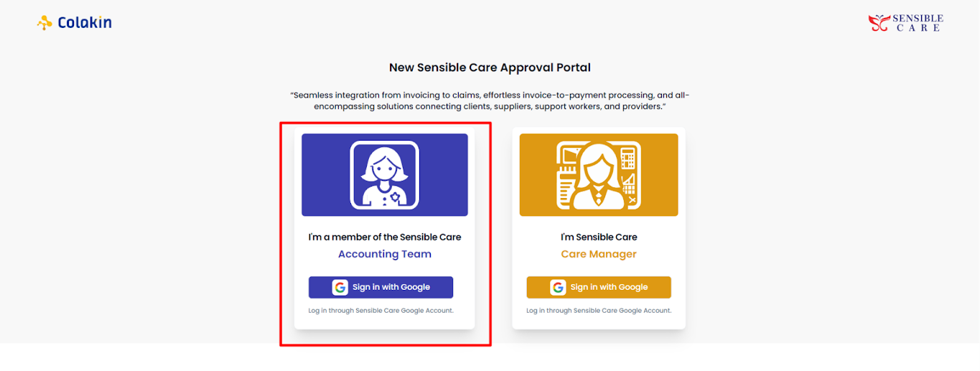Click the Google icon on the blue button

point(340,288)
